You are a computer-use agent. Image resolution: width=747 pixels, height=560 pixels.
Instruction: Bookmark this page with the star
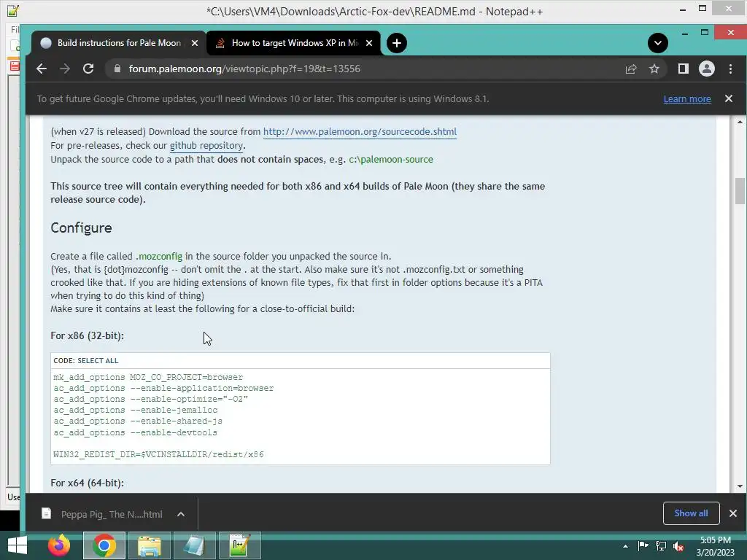654,69
